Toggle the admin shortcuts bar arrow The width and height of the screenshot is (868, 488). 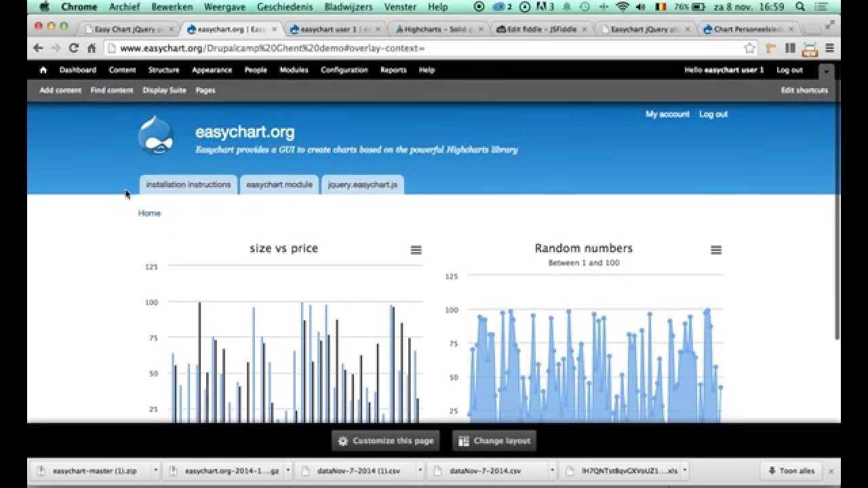pos(826,71)
